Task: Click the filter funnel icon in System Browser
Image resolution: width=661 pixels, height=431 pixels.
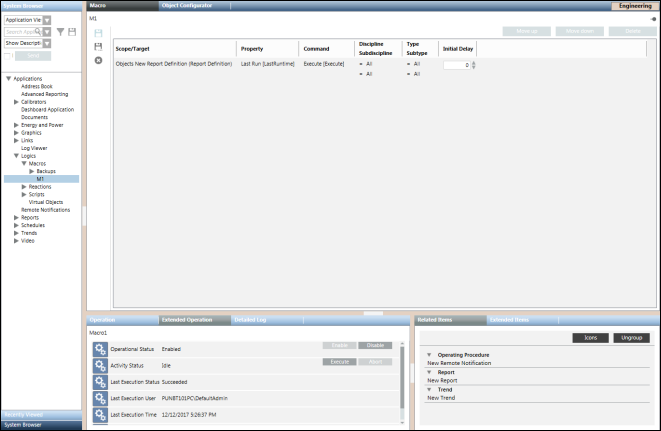Action: 60,32
